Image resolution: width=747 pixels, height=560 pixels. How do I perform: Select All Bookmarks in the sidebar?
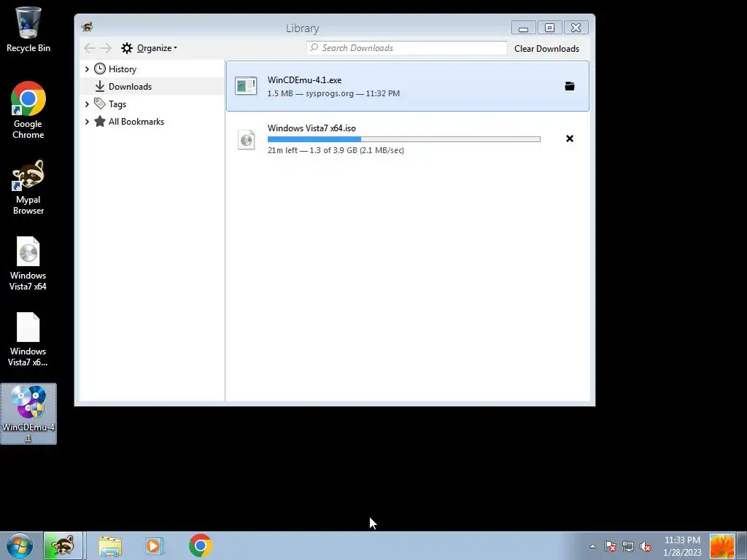click(136, 122)
